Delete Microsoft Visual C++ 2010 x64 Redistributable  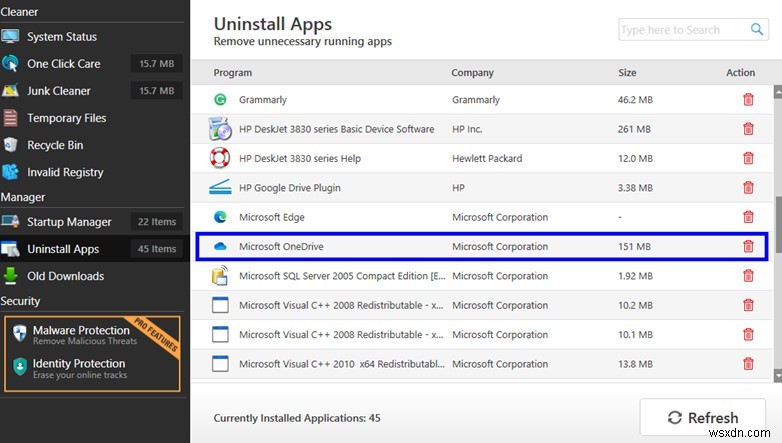coord(748,364)
